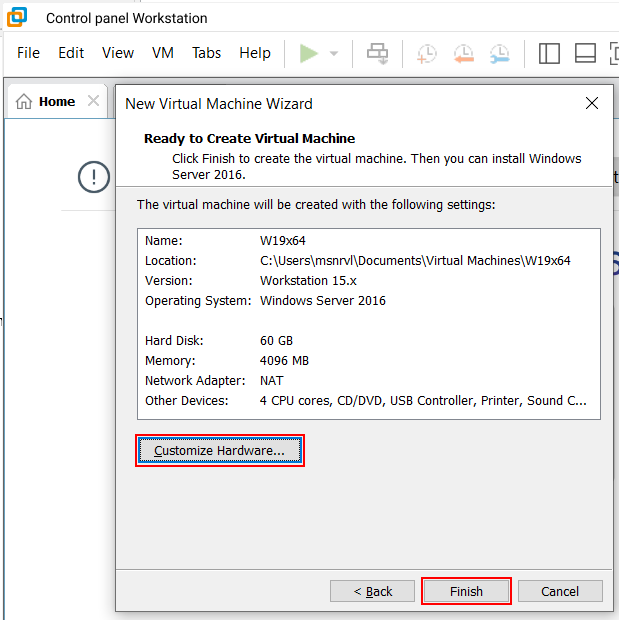
Task: Click the green Power On play icon
Action: (309, 53)
